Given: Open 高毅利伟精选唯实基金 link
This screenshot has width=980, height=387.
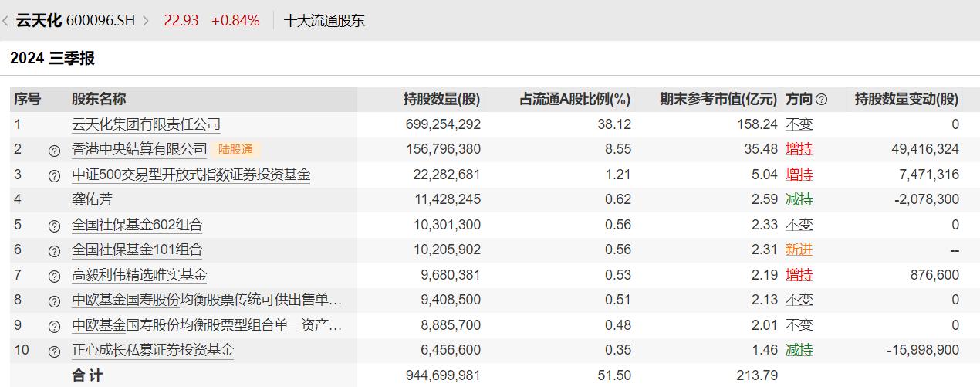Looking at the screenshot, I should (x=139, y=275).
